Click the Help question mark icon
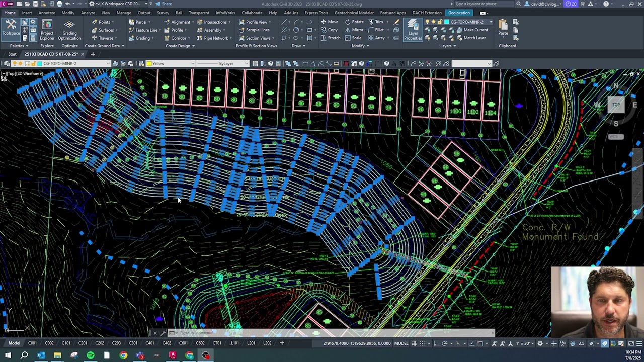The width and height of the screenshot is (644, 362). [606, 4]
